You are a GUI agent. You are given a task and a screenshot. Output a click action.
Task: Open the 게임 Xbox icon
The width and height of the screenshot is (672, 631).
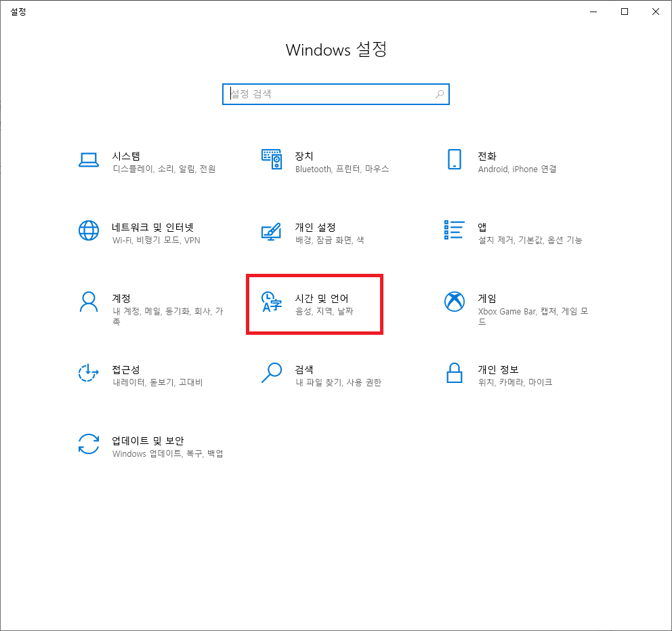click(455, 302)
